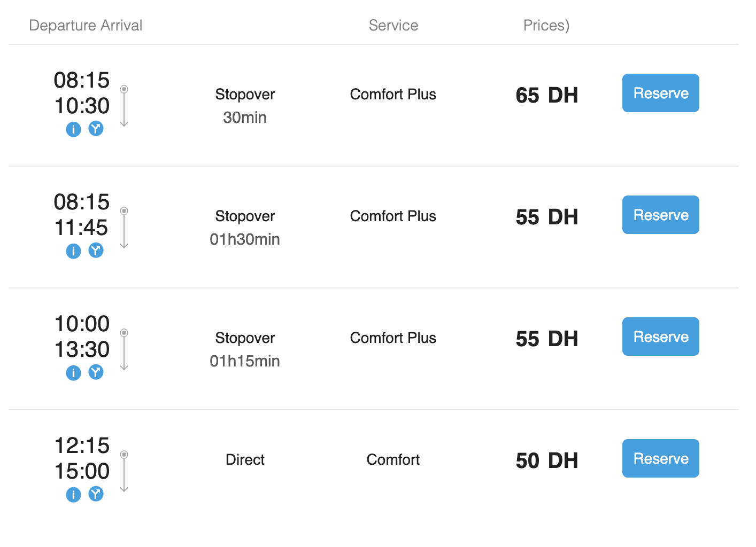Reserve the 65 DH trip
756x547 pixels.
tap(660, 93)
